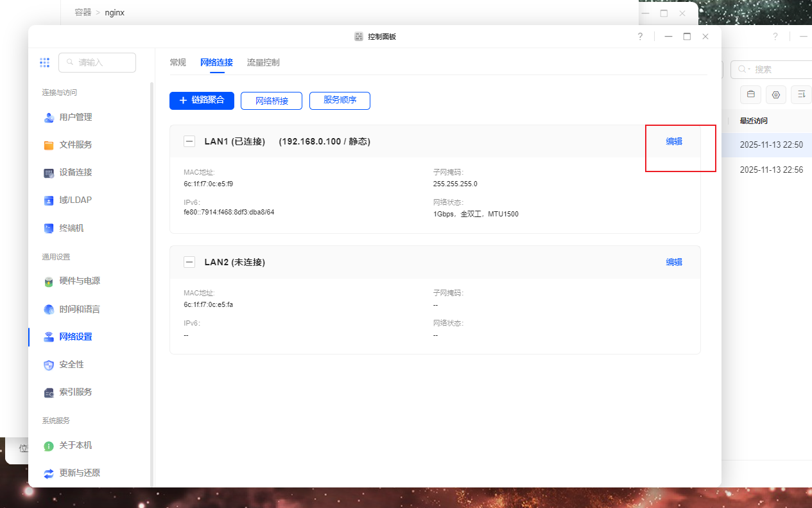Screen dimensions: 812x508
Task: Switch to the 流量控制 tab
Action: (263, 62)
